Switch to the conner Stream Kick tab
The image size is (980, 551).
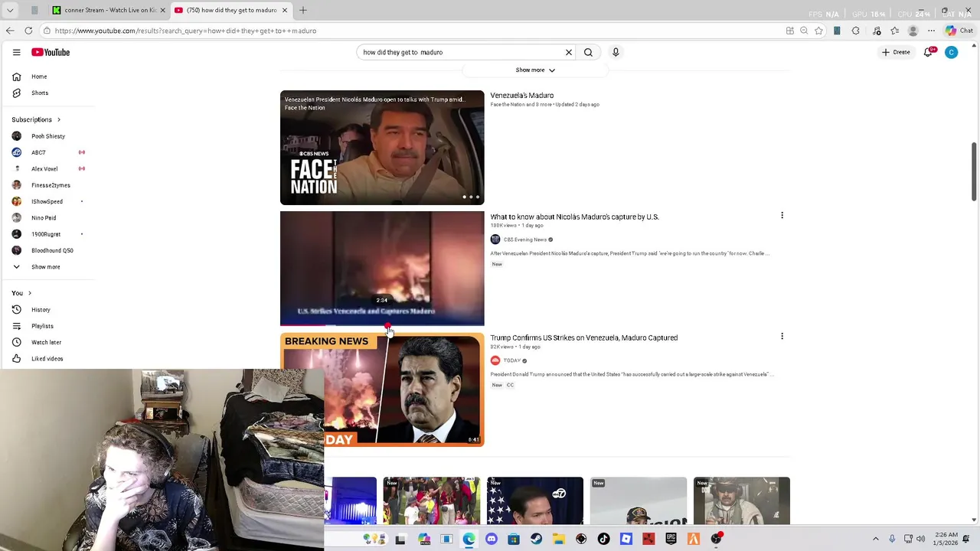(109, 10)
